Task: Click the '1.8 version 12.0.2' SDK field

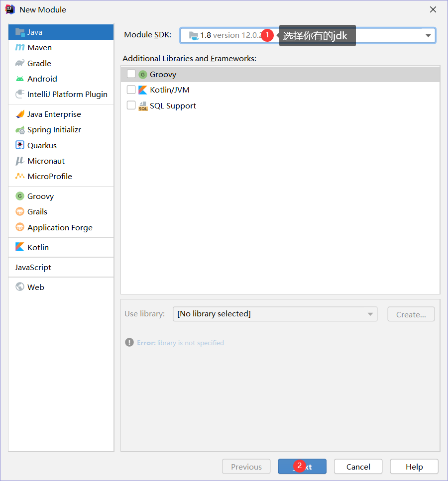Action: coord(308,36)
